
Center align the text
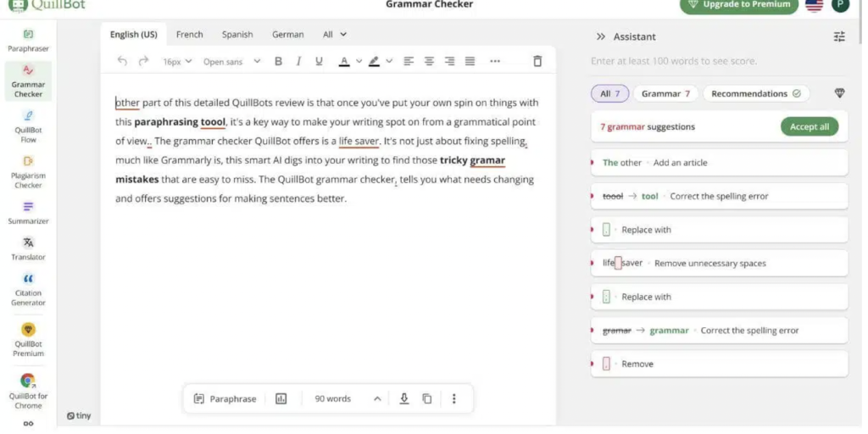429,61
